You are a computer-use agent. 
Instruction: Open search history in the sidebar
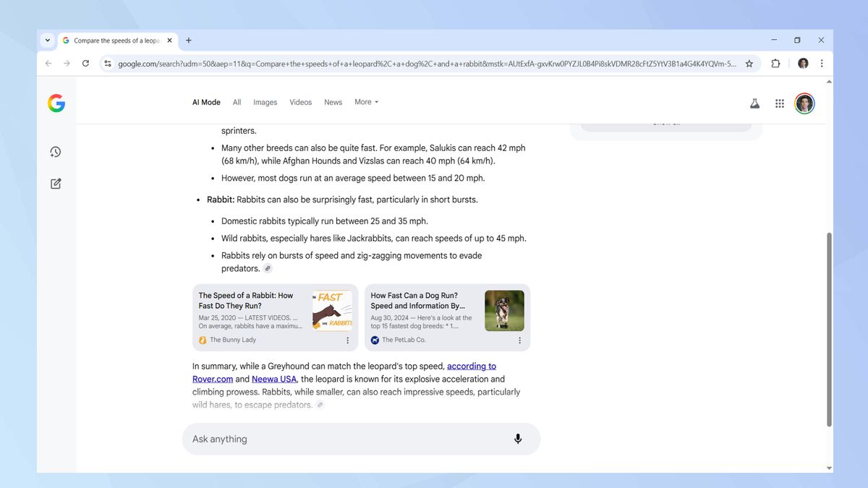55,152
